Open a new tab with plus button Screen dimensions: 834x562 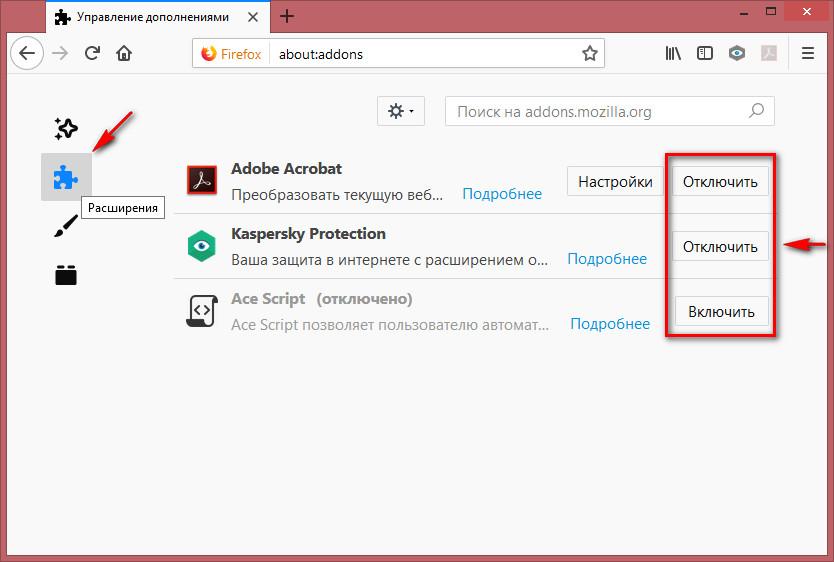287,16
